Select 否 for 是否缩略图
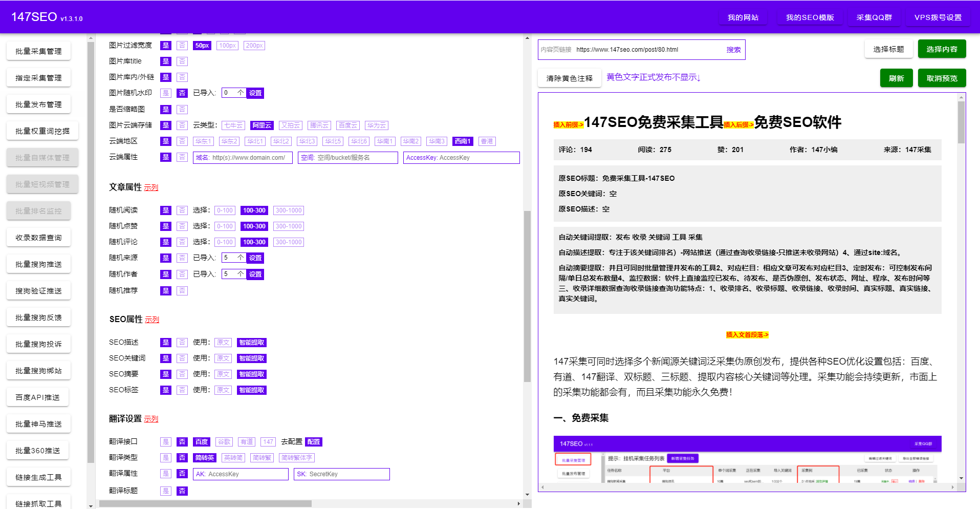 pos(182,110)
